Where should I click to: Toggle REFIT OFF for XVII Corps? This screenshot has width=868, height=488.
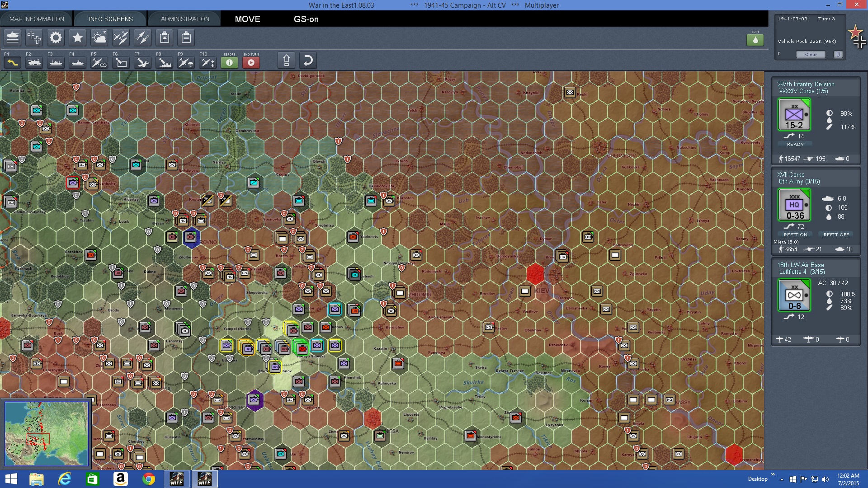[836, 235]
